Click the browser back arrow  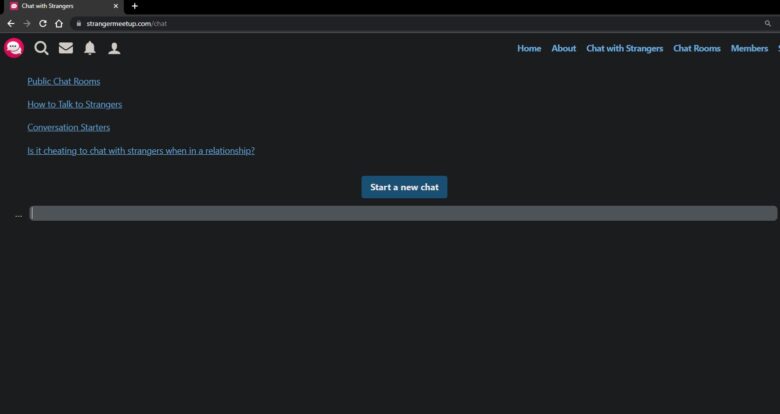tap(11, 23)
